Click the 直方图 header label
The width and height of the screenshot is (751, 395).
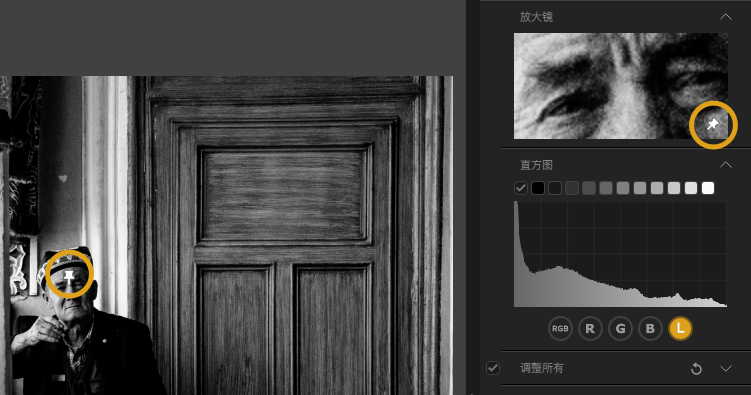point(536,165)
